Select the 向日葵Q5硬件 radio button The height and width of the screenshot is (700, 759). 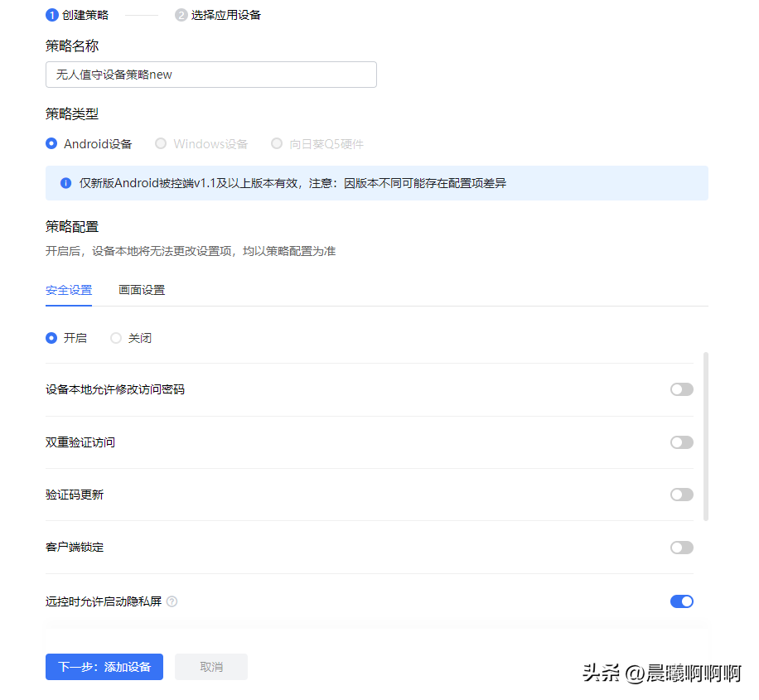[x=277, y=143]
